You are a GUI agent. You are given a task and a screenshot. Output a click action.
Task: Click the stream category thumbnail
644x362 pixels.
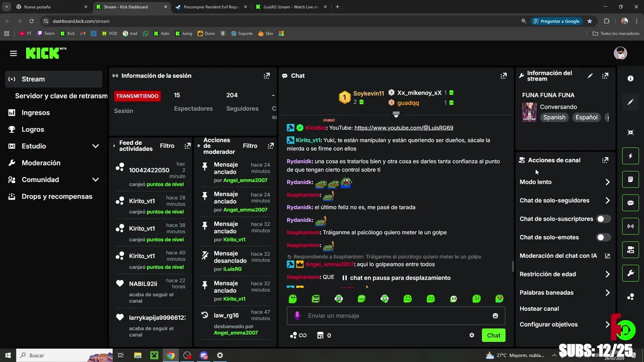tap(529, 113)
